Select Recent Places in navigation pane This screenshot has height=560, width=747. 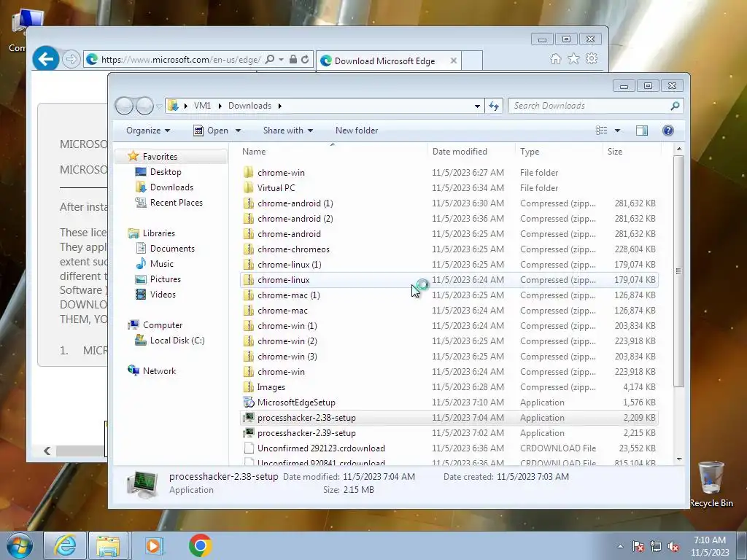coord(176,203)
